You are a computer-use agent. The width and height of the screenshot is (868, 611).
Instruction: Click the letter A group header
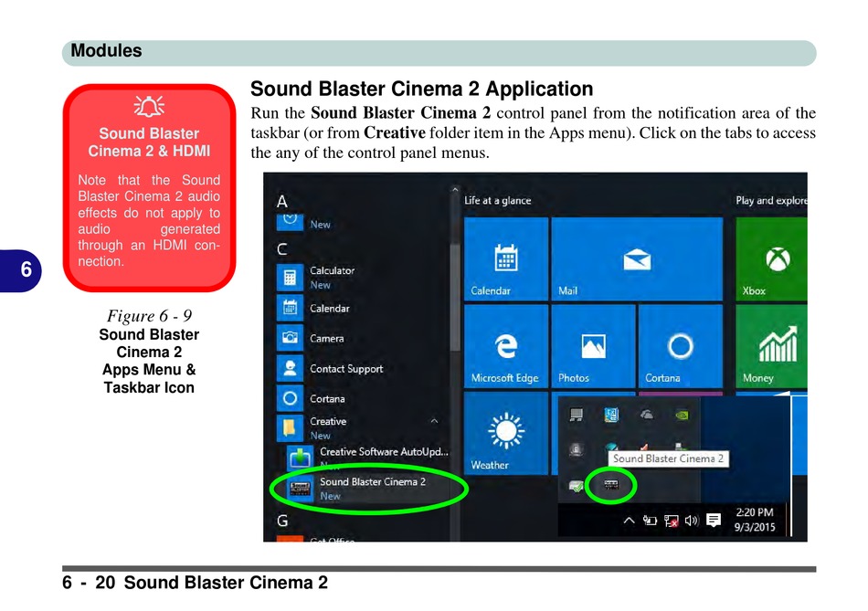point(282,202)
